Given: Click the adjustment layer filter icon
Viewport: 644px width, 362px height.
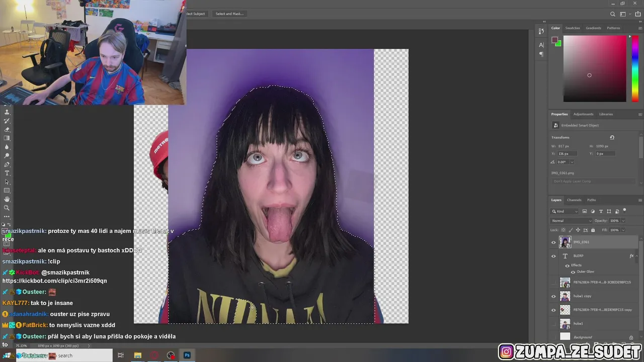Looking at the screenshot, I should [x=593, y=211].
